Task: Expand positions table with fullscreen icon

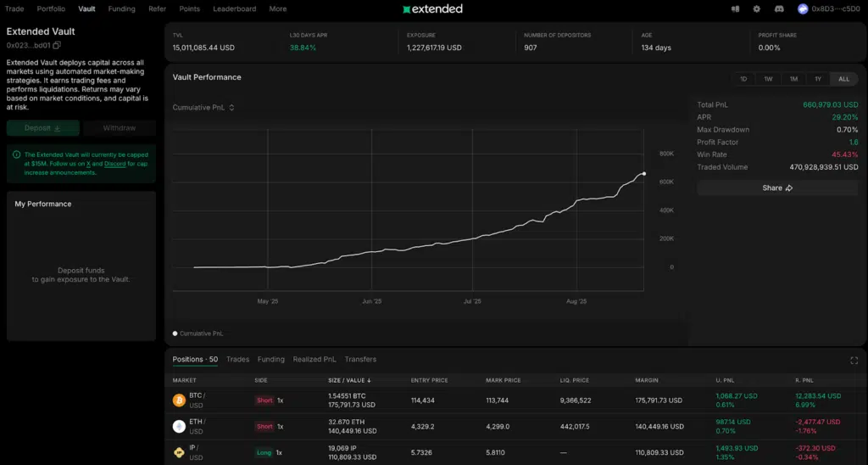Action: (854, 360)
